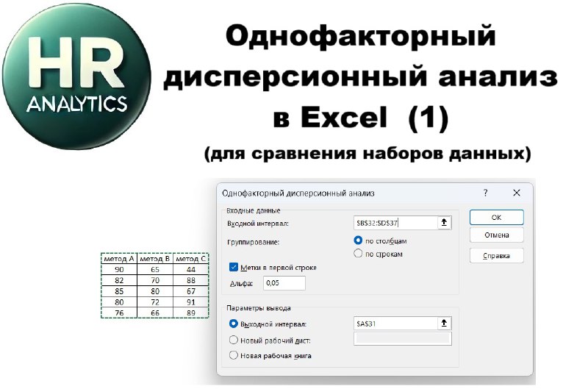Click the range selector icon for Выходной интервал

click(444, 323)
